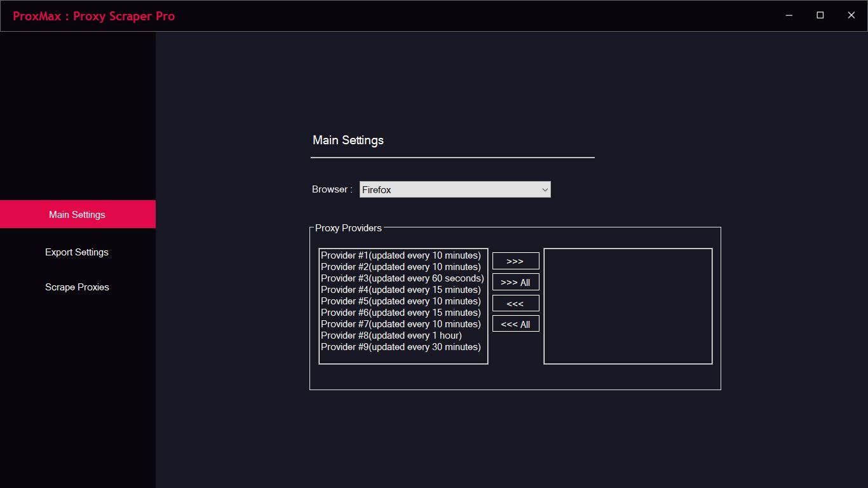Choose Provider #8 updated every 1 hour

[x=391, y=335]
